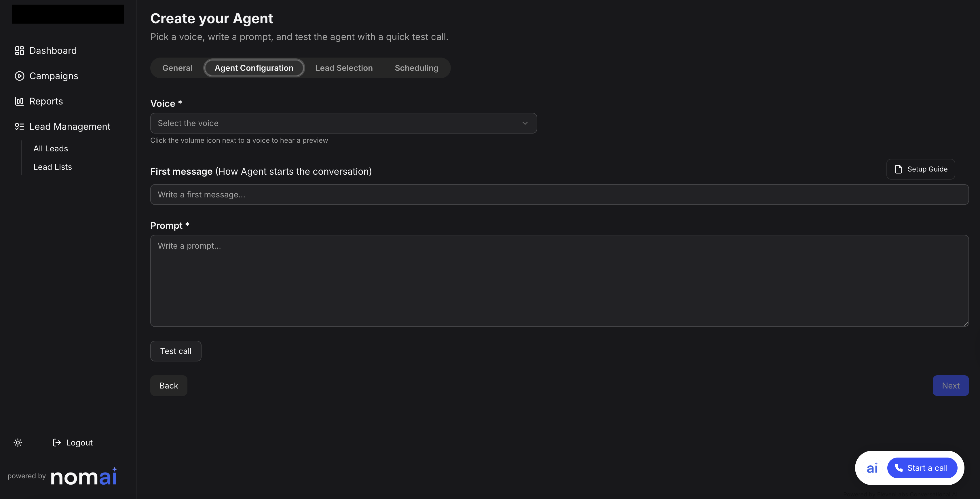This screenshot has height=499, width=980.
Task: Click the ai logo in call widget
Action: pos(872,468)
